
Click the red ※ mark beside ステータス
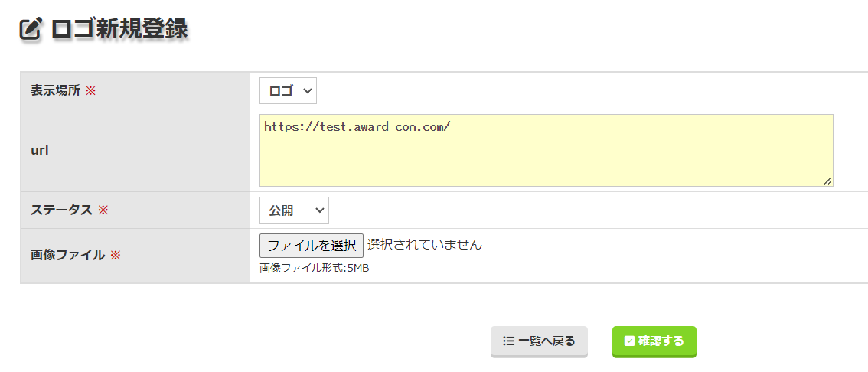[x=103, y=210]
